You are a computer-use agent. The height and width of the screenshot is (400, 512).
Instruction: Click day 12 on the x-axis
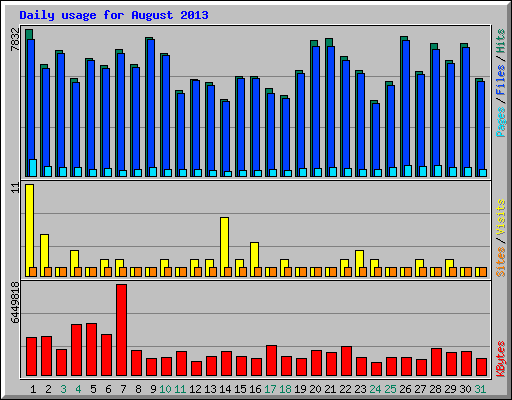click(195, 389)
